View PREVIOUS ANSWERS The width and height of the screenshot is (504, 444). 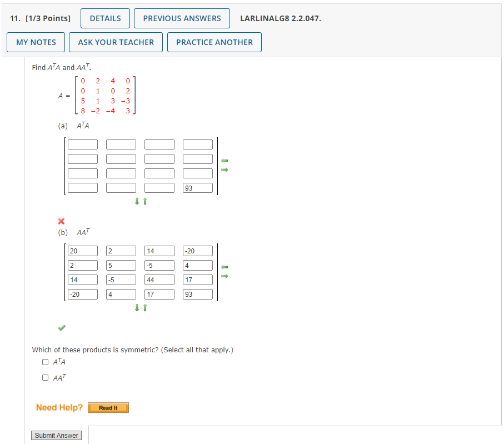click(x=182, y=18)
